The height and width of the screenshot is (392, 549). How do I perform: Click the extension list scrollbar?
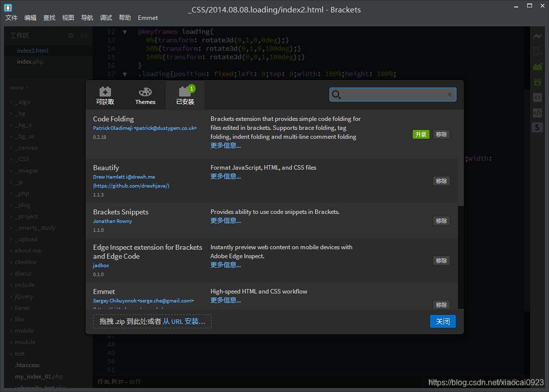(461, 158)
